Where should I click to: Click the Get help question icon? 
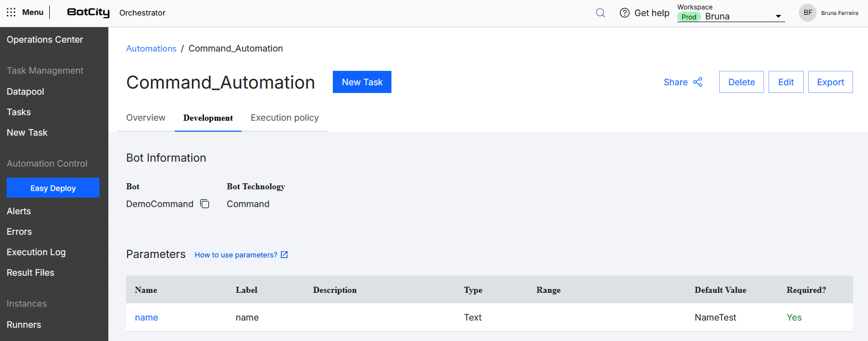625,13
